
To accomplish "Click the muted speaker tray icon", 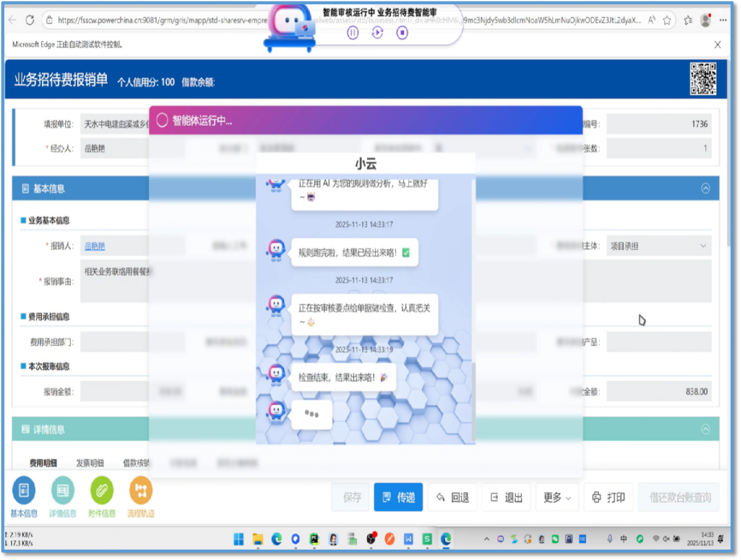I will point(666,539).
